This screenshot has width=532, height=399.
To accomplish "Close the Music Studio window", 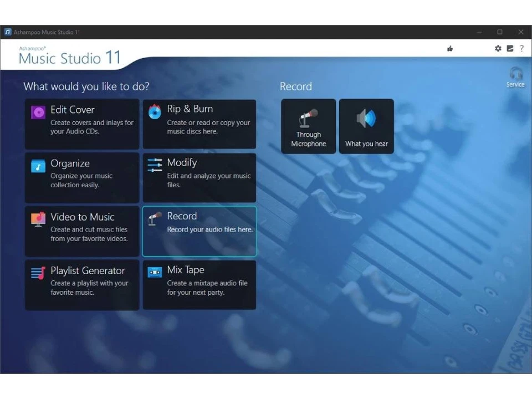I will coord(521,32).
